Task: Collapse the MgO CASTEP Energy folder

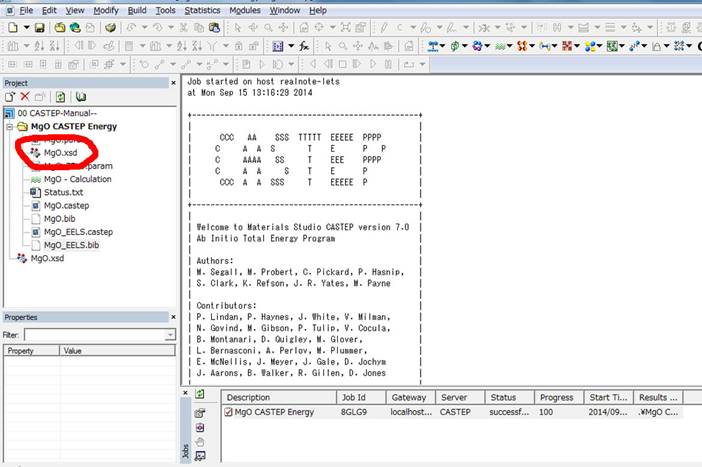Action: point(9,127)
